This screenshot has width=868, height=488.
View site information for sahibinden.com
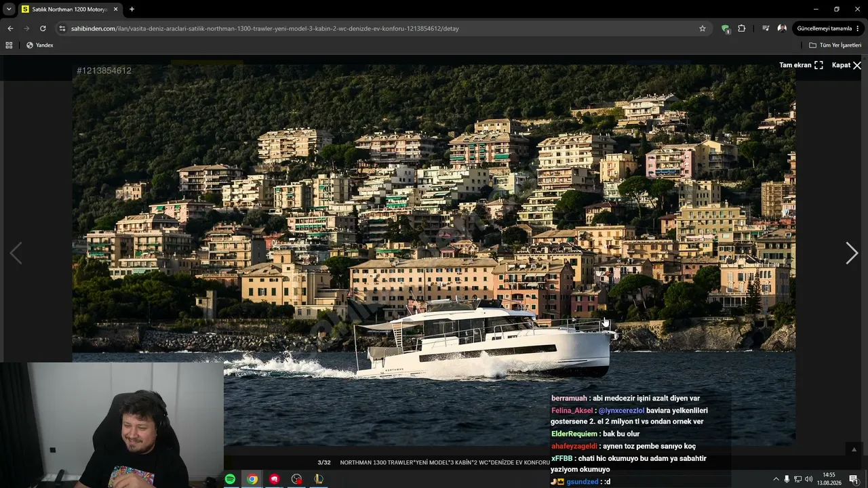[x=62, y=28]
